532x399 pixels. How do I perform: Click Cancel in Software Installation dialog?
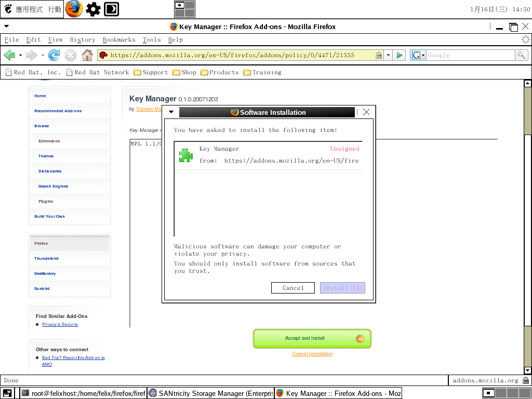pos(293,288)
